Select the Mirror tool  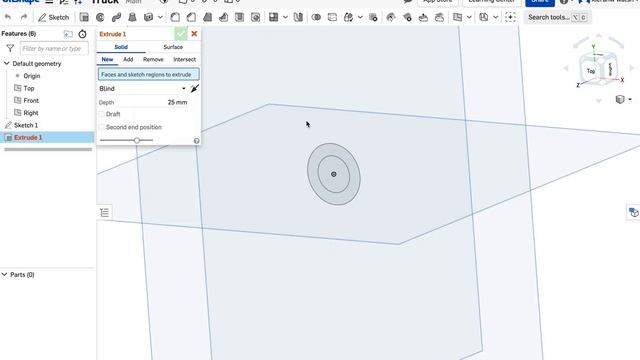298,17
